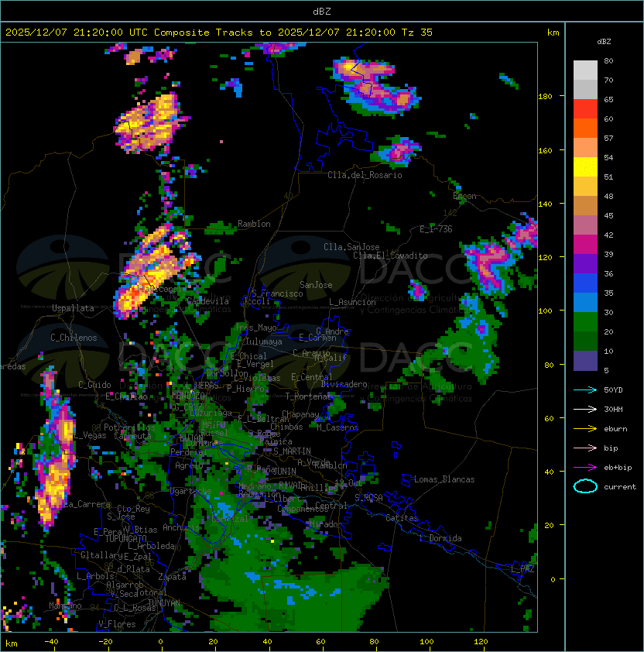Click the 'Chapanay' map label
Viewport: 644px width, 652px height.
(300, 414)
